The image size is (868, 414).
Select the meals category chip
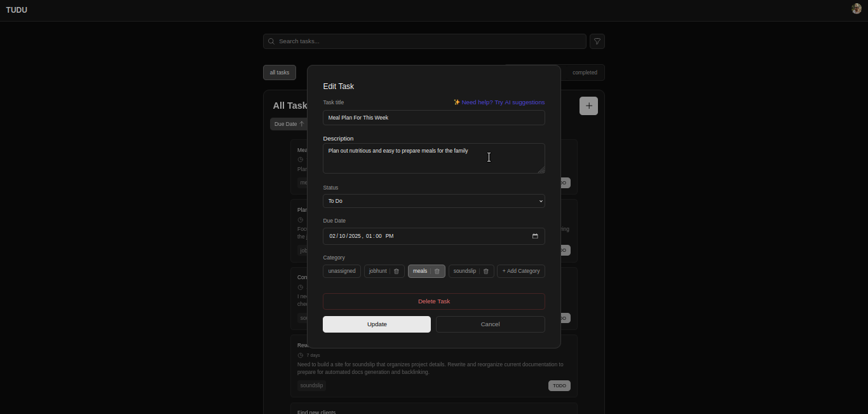[420, 272]
